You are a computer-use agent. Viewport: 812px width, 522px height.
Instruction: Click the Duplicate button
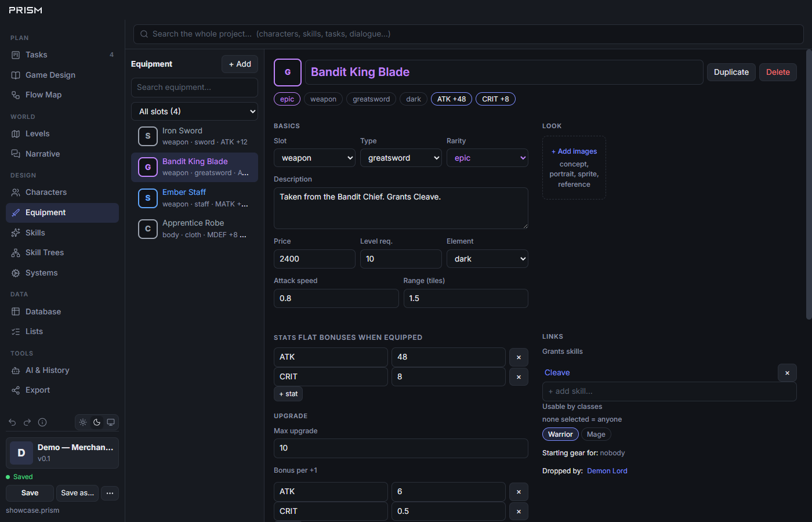coord(731,72)
